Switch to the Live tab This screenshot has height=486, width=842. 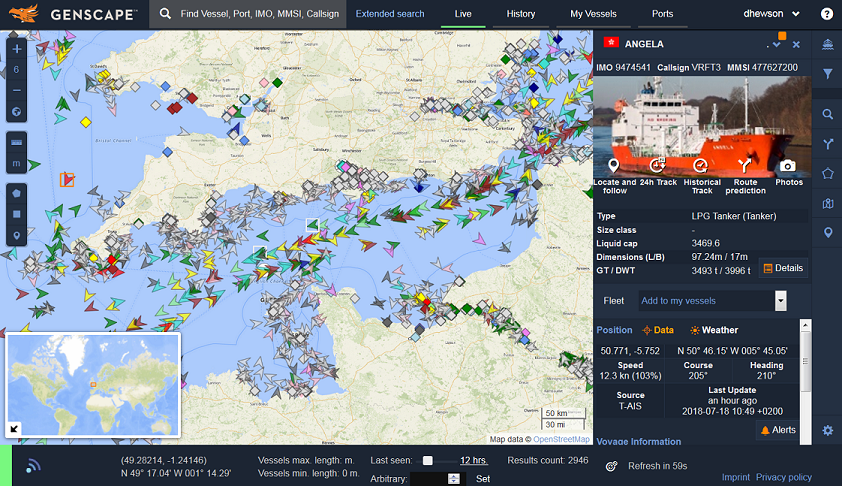point(463,14)
